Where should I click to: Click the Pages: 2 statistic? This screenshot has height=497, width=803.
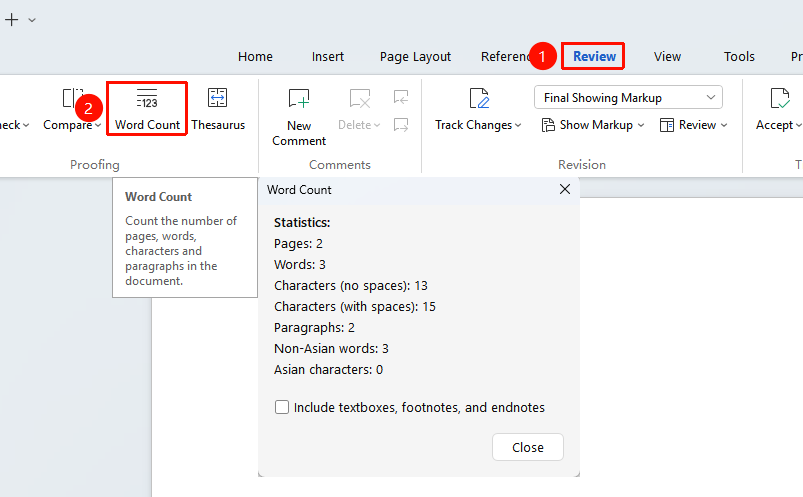[298, 243]
